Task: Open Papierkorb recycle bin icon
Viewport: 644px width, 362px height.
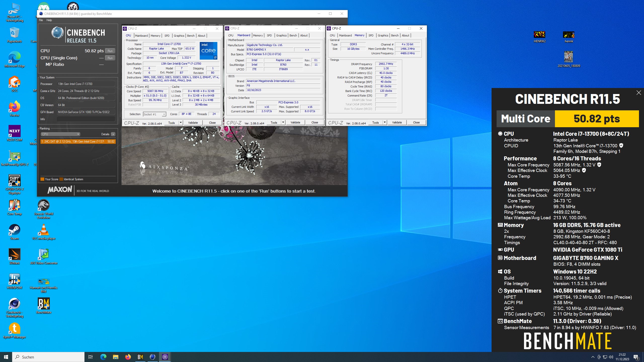Action: click(14, 35)
